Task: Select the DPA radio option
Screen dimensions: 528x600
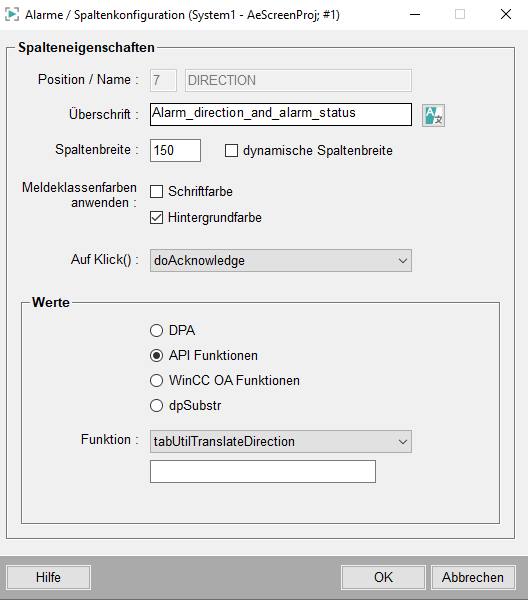Action: point(156,330)
